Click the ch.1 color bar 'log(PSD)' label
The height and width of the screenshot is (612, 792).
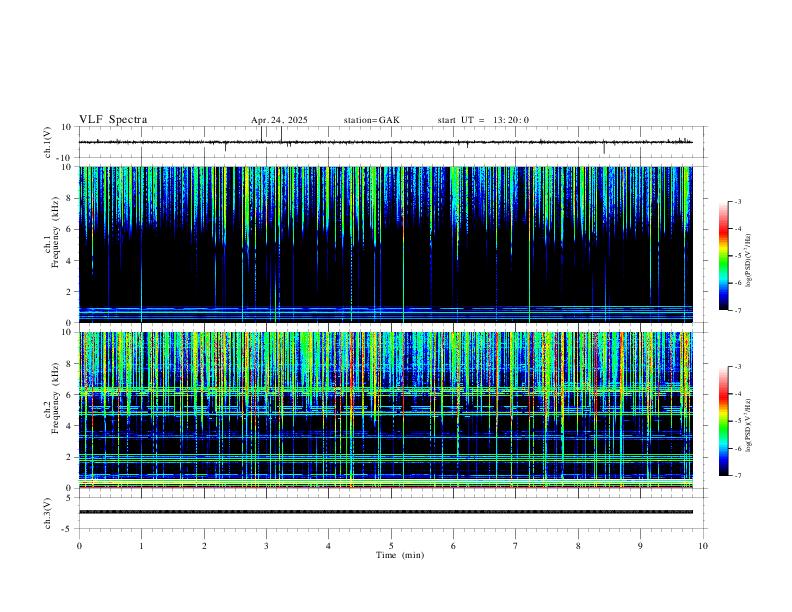point(749,260)
